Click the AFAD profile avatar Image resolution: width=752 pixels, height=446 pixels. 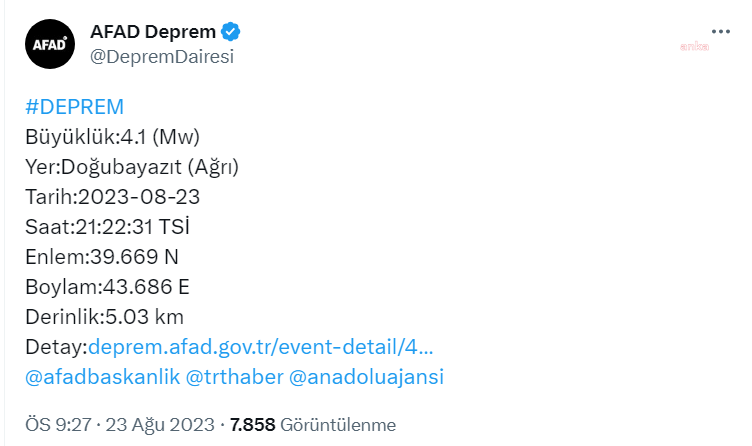click(x=49, y=44)
